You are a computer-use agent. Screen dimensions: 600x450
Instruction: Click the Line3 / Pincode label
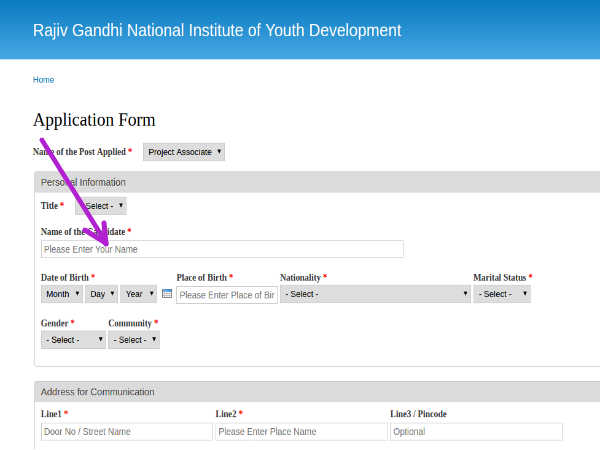(419, 414)
